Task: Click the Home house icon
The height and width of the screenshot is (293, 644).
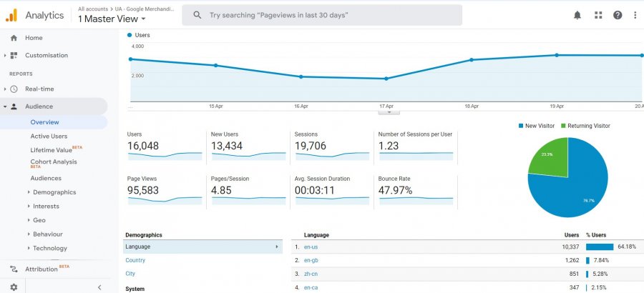Action: [14, 38]
